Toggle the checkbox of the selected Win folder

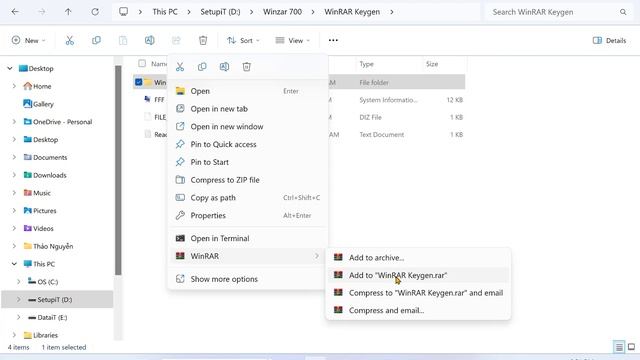[138, 82]
